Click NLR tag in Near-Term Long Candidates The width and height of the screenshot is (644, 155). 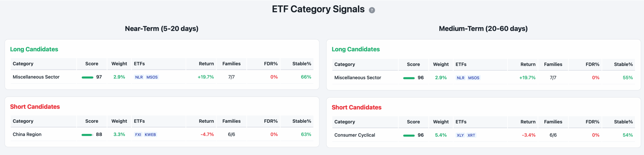coord(139,77)
